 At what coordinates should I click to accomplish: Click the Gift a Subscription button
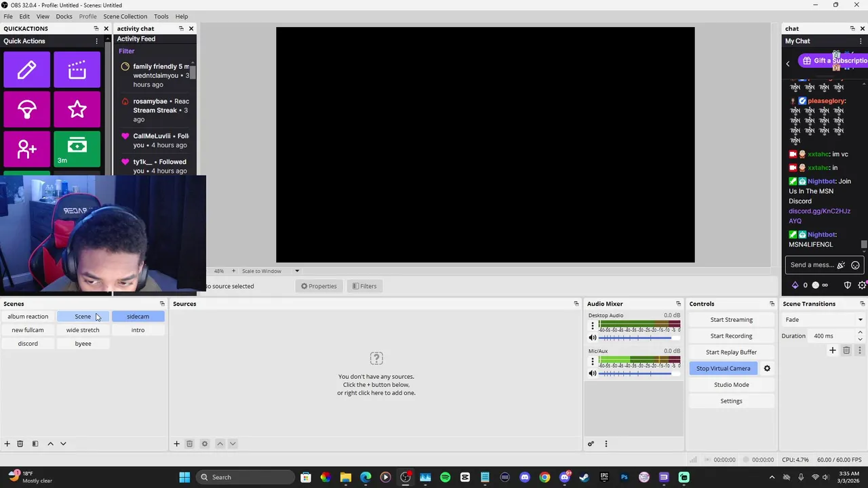pyautogui.click(x=833, y=60)
